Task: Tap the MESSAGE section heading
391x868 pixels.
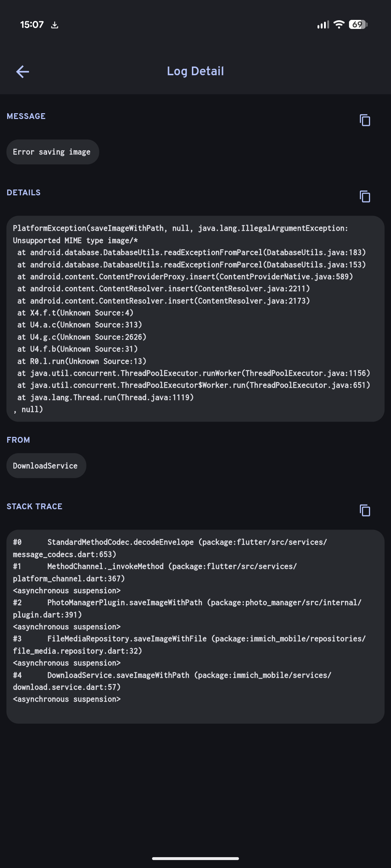Action: pyautogui.click(x=26, y=116)
